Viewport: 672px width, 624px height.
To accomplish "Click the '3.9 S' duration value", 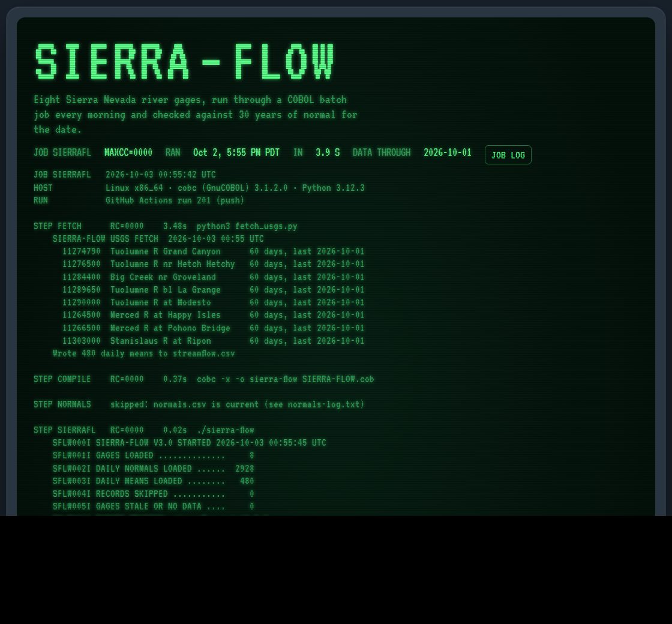I will 328,152.
